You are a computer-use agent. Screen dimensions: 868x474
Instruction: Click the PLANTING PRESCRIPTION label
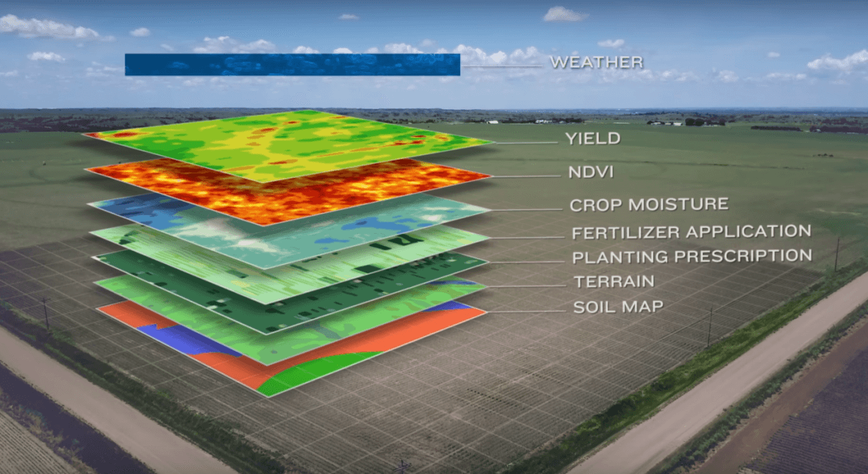[691, 256]
